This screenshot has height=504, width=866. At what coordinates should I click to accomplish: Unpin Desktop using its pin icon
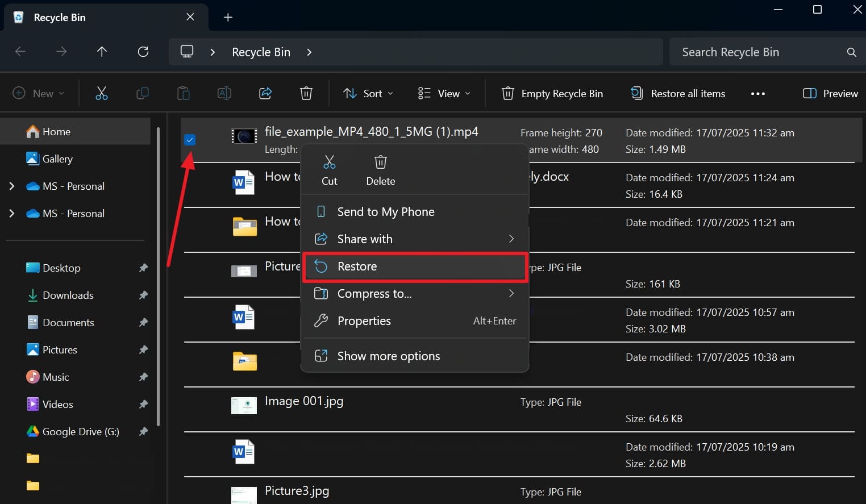point(143,268)
